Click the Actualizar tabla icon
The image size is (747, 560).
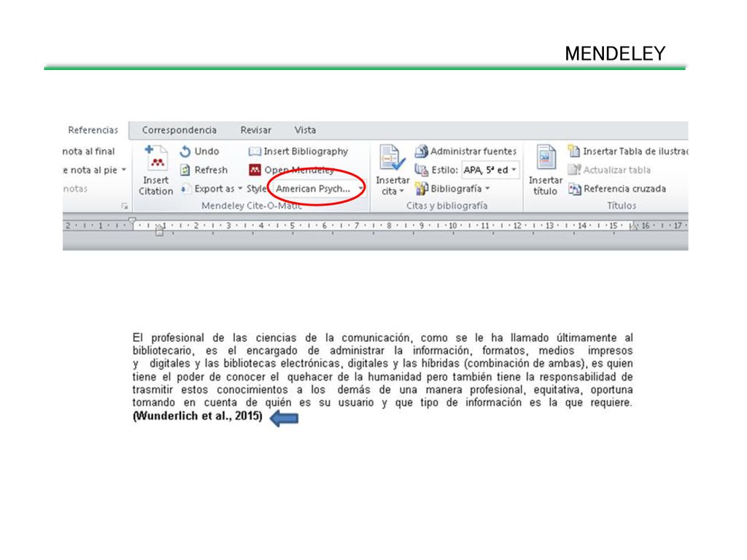(x=574, y=169)
